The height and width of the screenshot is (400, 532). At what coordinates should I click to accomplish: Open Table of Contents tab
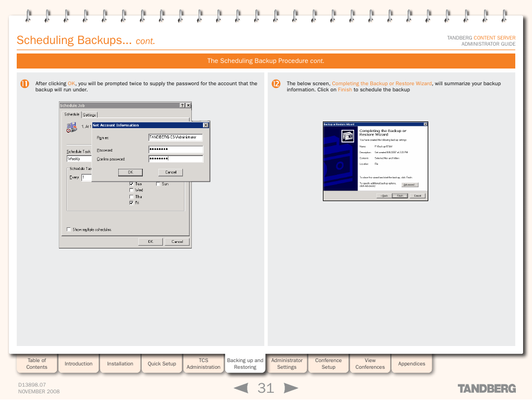click(x=37, y=364)
